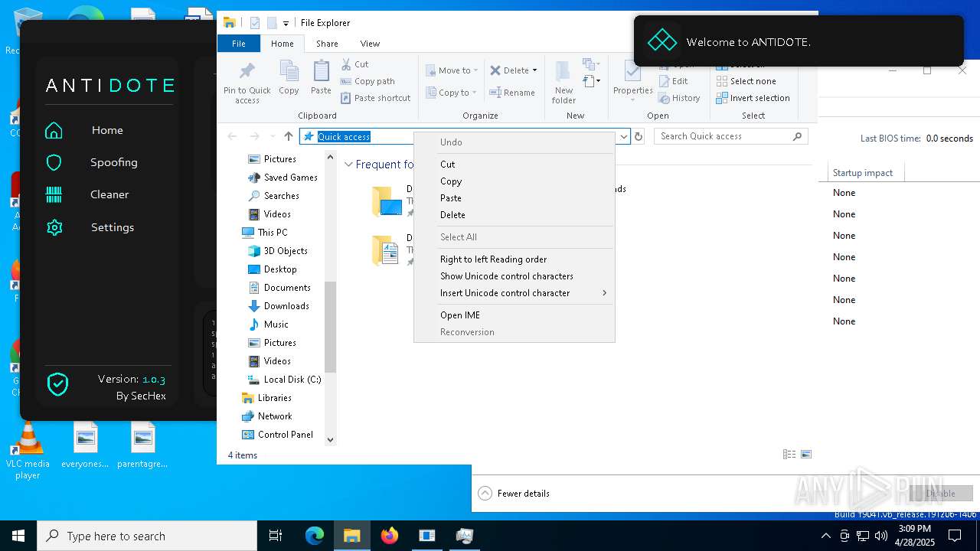Open the File tab in File Explorer
The width and height of the screenshot is (980, 551).
[x=239, y=44]
